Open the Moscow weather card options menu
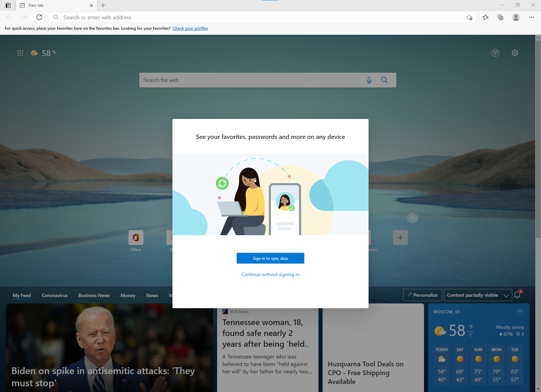Screen dimensions: 541x392 coord(520,312)
